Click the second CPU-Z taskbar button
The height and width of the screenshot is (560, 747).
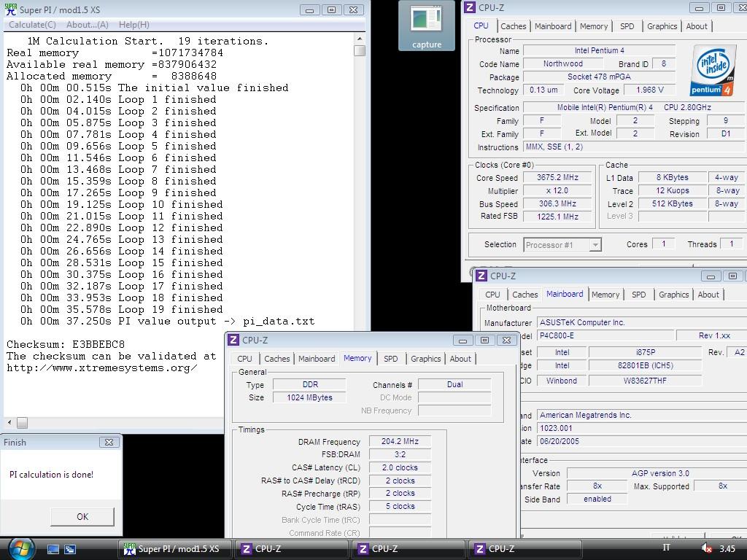[x=409, y=549]
